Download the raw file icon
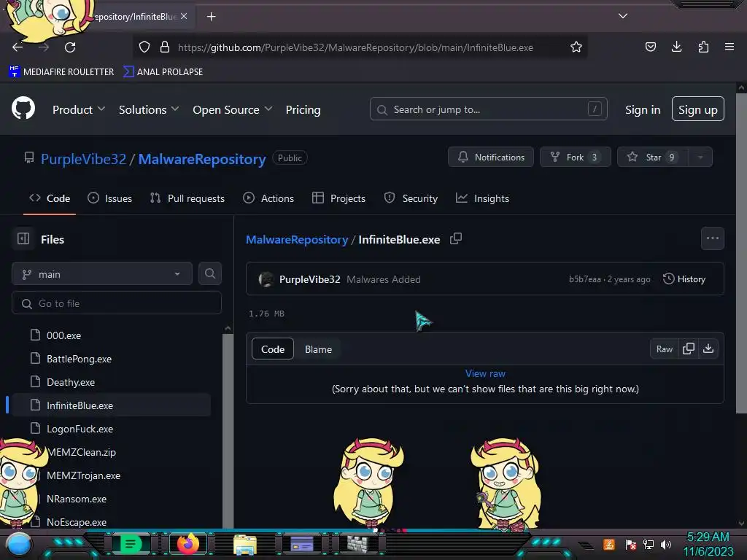 (x=708, y=349)
